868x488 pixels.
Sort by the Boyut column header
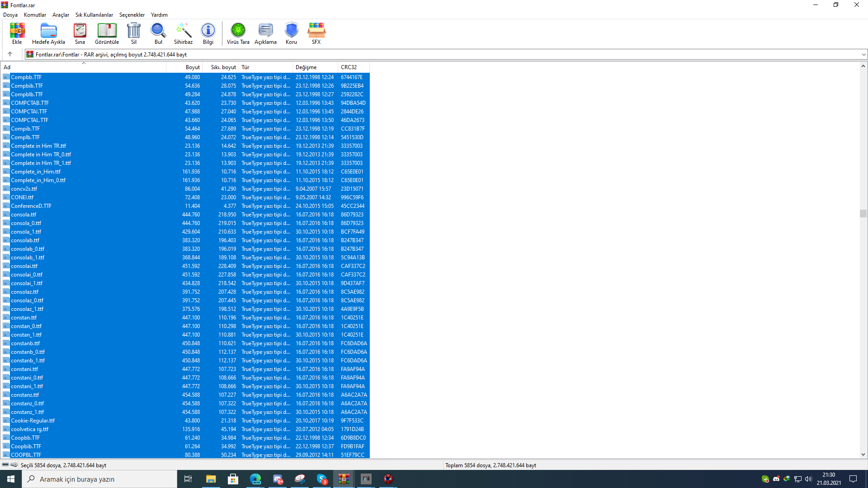point(192,67)
